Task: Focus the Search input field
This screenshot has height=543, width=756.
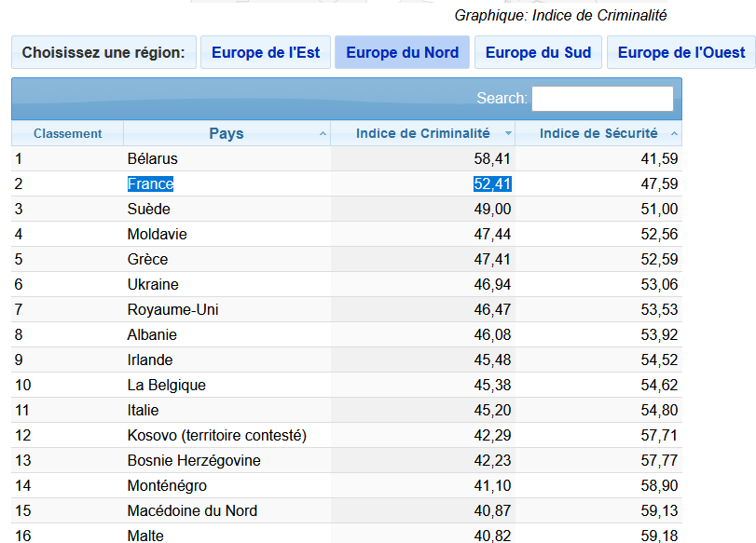Action: [x=602, y=98]
